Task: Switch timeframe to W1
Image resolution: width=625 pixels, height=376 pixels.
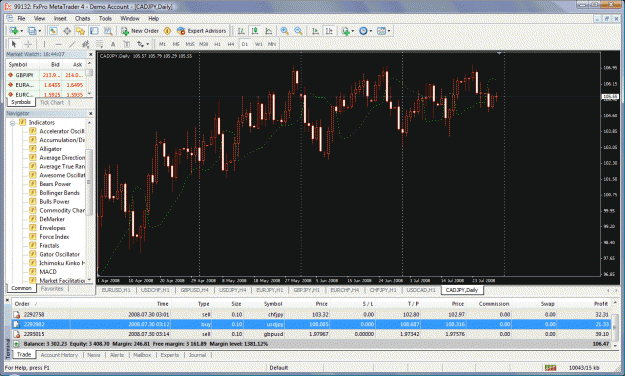Action: pos(259,44)
